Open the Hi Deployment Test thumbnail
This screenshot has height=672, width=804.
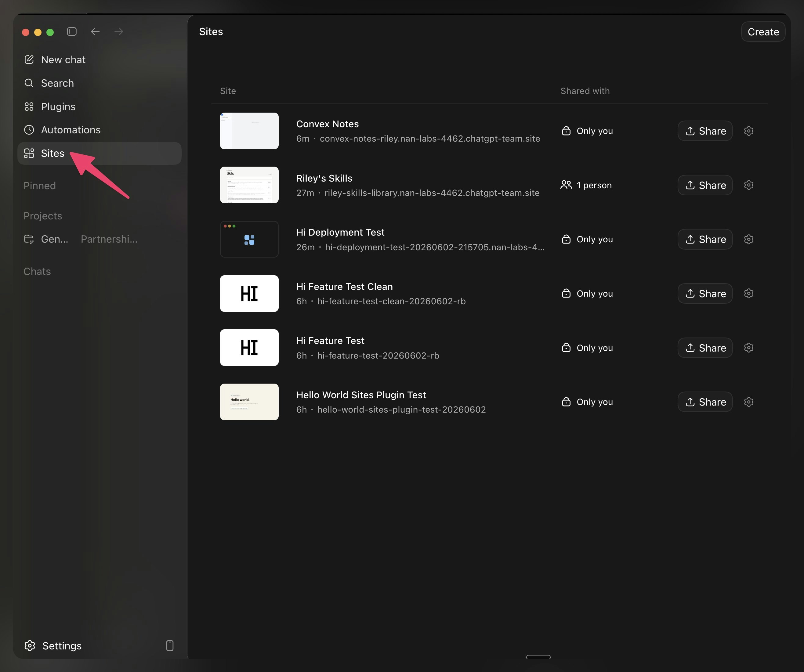249,239
